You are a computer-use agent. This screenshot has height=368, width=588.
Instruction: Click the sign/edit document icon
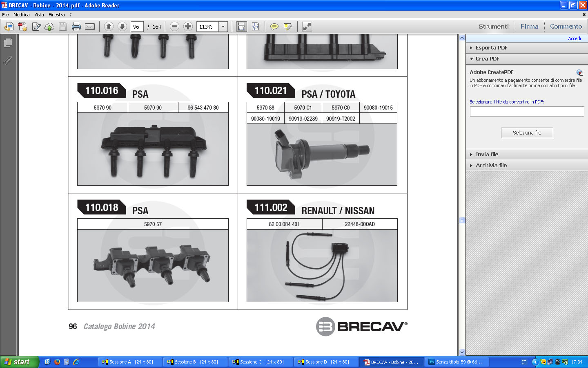36,27
